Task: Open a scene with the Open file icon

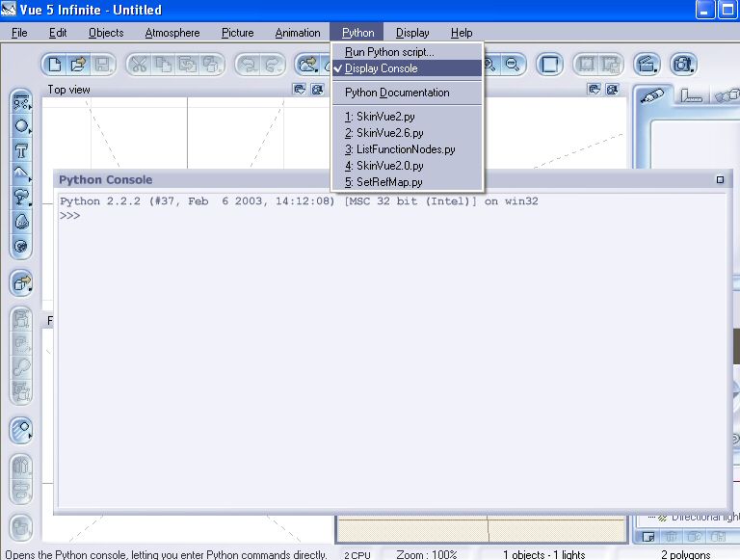Action: pos(78,65)
